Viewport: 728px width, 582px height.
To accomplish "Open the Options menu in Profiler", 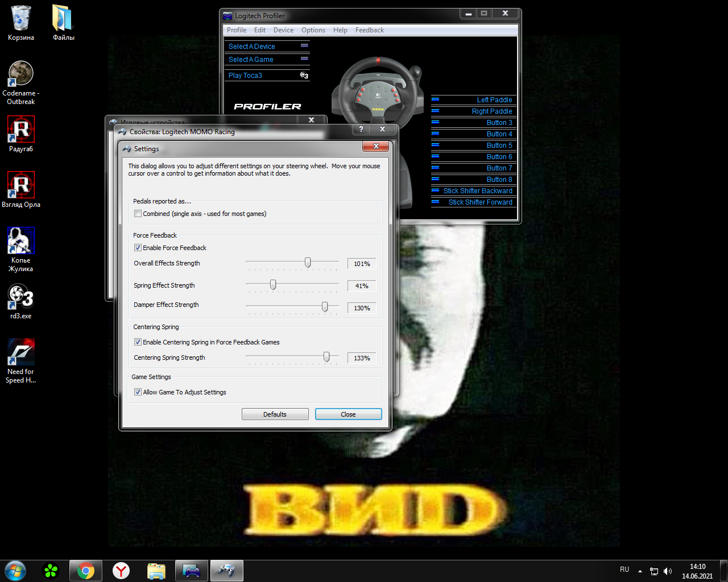I will click(313, 30).
